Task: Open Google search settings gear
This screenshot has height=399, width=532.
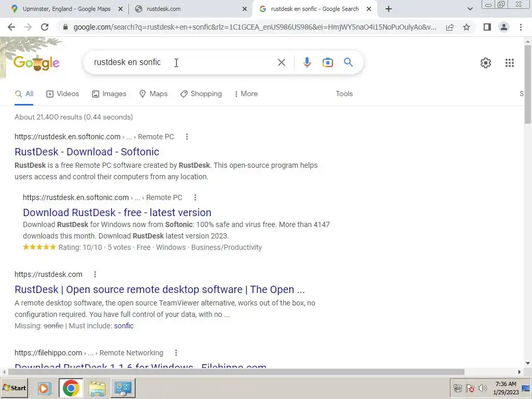Action: 486,63
